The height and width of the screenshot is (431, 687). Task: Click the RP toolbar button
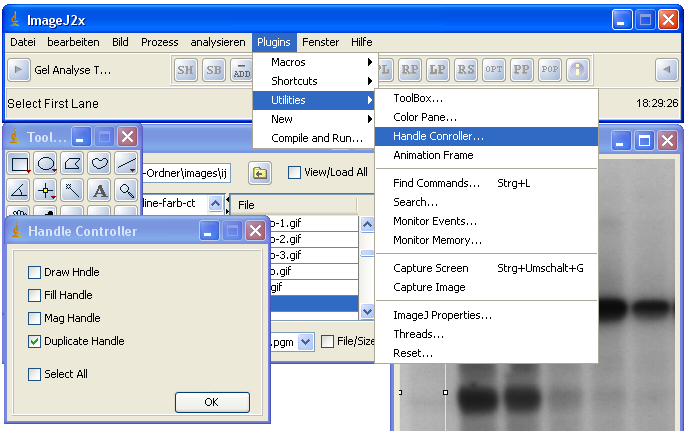(410, 70)
